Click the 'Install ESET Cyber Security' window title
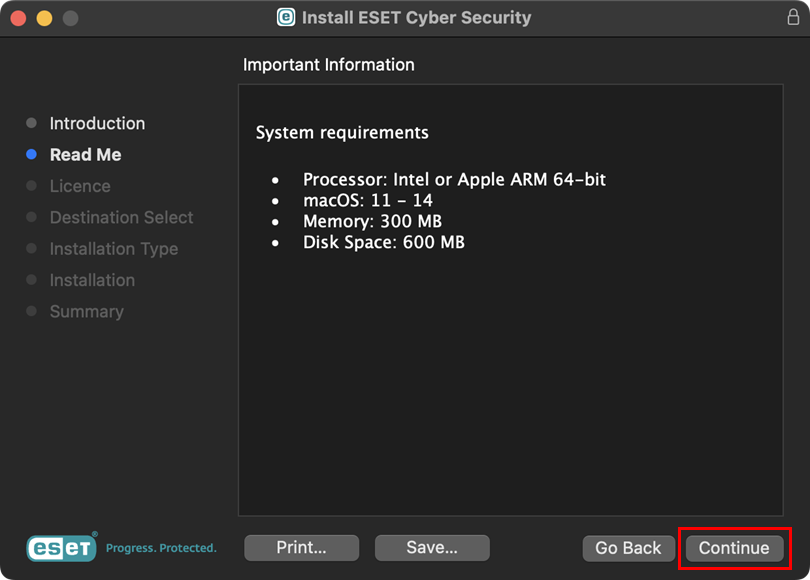This screenshot has width=810, height=580. click(x=416, y=18)
